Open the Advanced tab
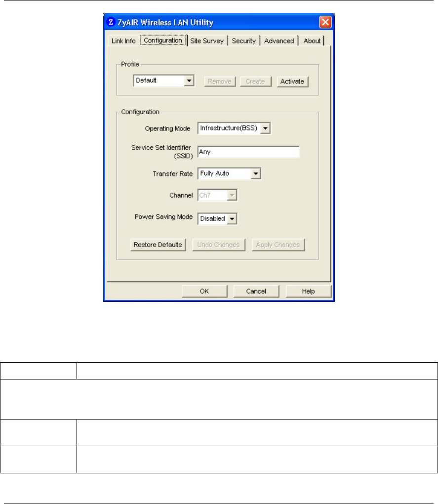Screen dimensions: 438x504 [279, 41]
